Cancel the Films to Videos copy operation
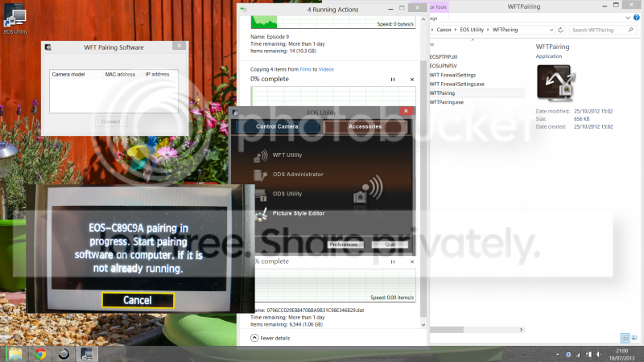 [x=412, y=79]
